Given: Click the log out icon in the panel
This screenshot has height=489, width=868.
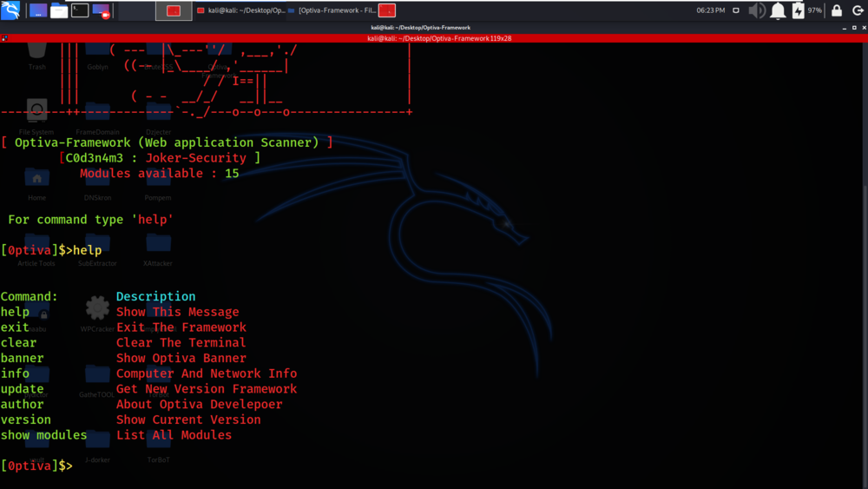Looking at the screenshot, I should click(858, 10).
